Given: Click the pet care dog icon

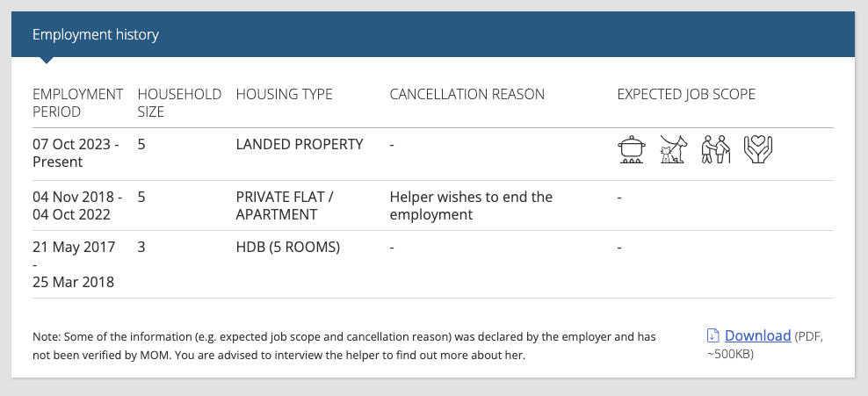Looking at the screenshot, I should click(674, 149).
